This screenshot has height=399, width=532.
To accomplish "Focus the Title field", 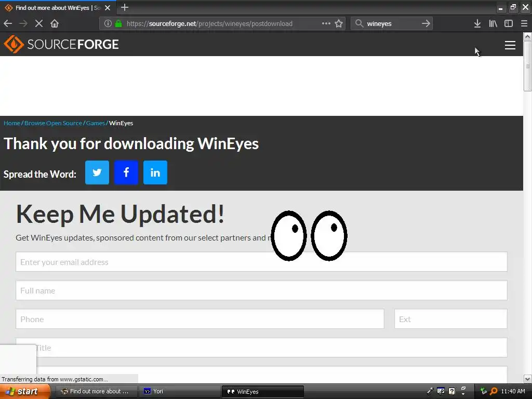I will [x=261, y=347].
